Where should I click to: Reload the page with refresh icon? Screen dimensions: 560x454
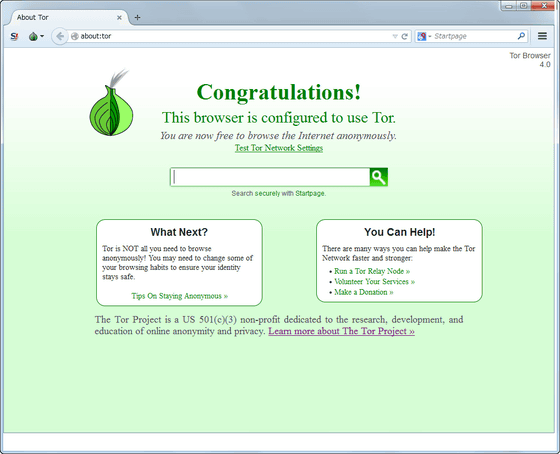coord(405,36)
